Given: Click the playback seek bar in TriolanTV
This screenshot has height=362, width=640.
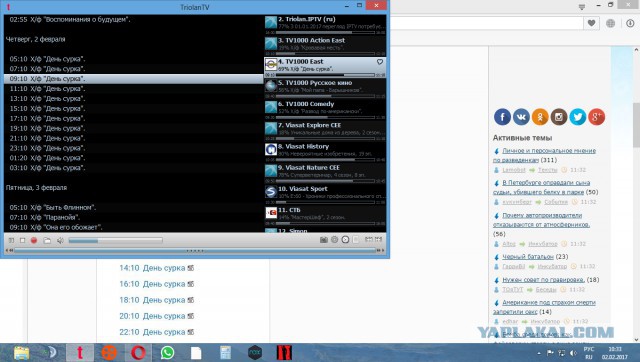Looking at the screenshot, I should click(x=195, y=250).
